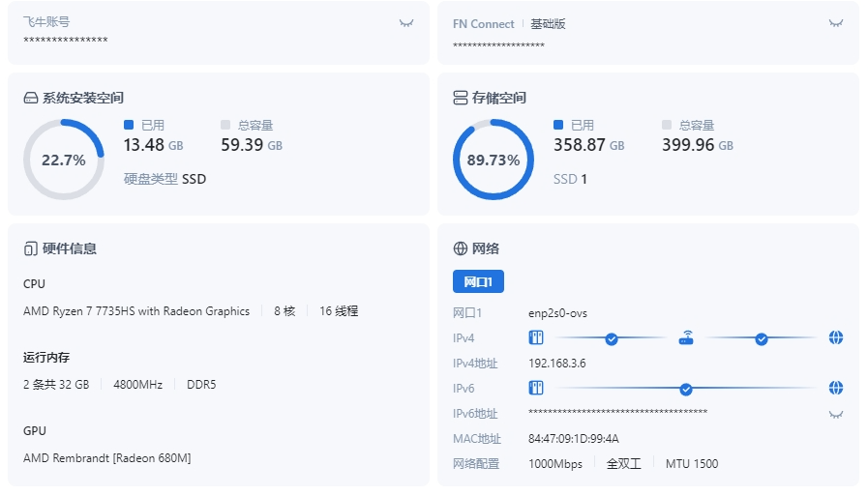Click the IPv4 row internet globe icon
This screenshot has height=496, width=868.
(836, 337)
